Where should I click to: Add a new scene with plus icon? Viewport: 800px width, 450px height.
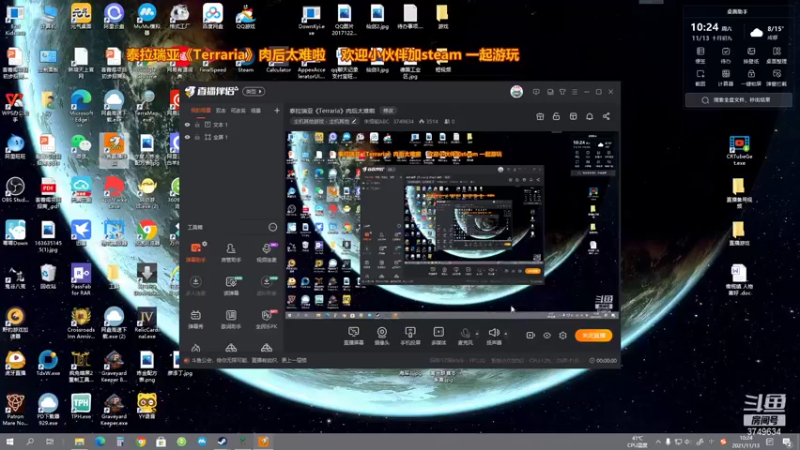click(x=277, y=110)
